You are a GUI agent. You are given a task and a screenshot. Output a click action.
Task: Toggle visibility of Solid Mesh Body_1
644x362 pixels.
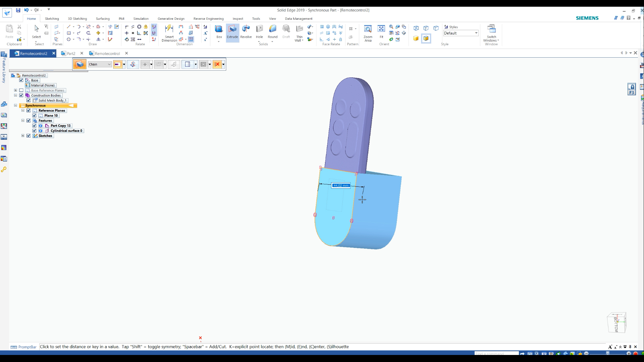point(29,100)
